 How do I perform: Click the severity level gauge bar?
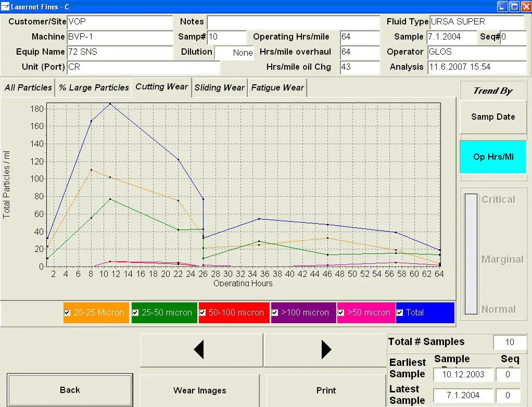point(471,254)
